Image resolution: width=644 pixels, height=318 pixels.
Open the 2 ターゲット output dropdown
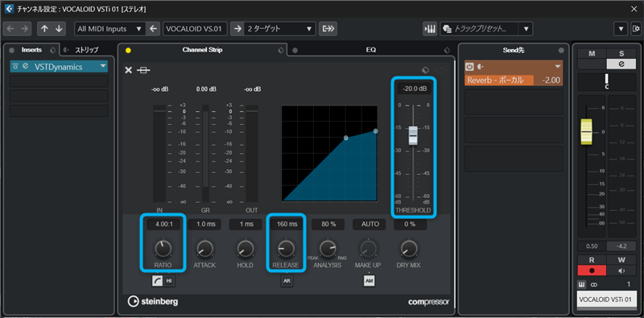click(280, 29)
